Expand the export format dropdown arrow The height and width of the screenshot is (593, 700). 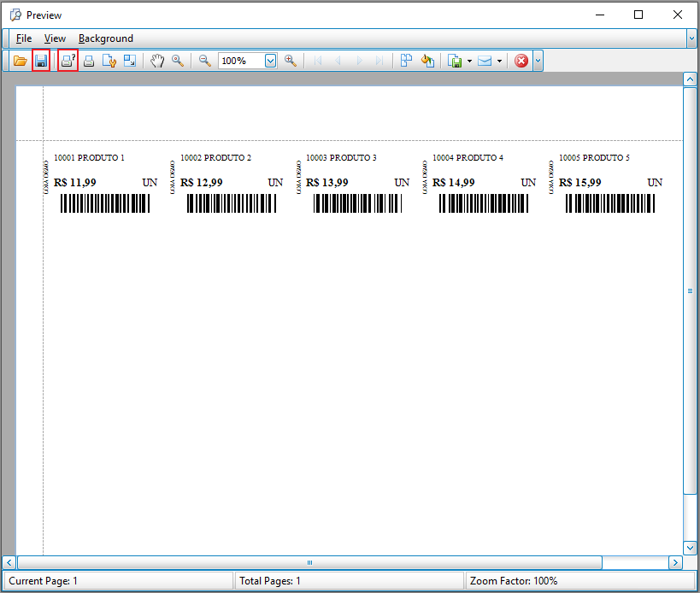coord(469,62)
